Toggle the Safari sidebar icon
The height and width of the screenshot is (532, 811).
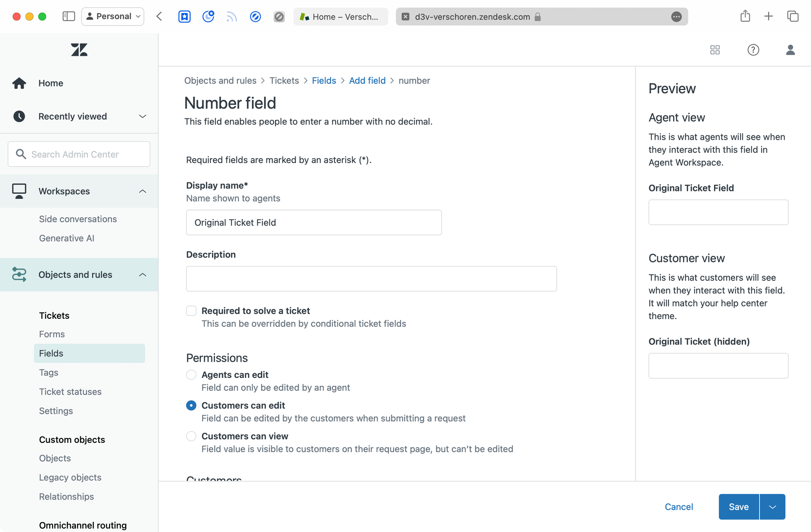[69, 17]
